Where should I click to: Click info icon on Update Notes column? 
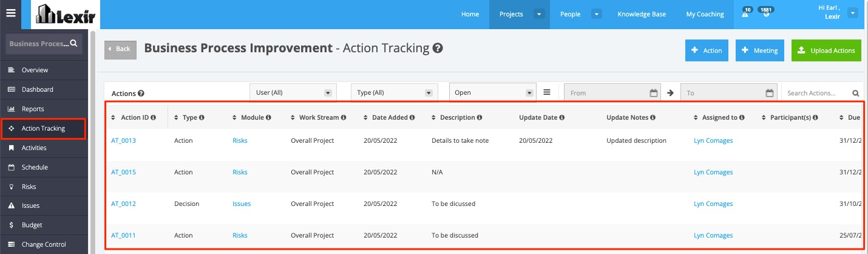653,117
